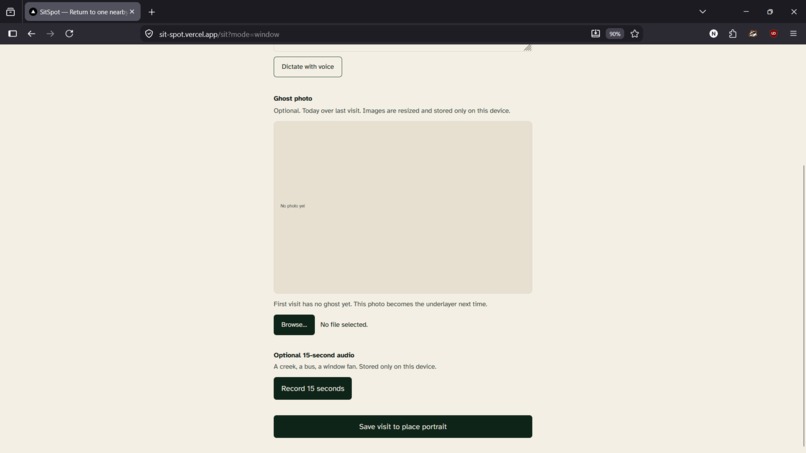806x453 pixels.
Task: Click the Dictate with voice button
Action: [307, 67]
